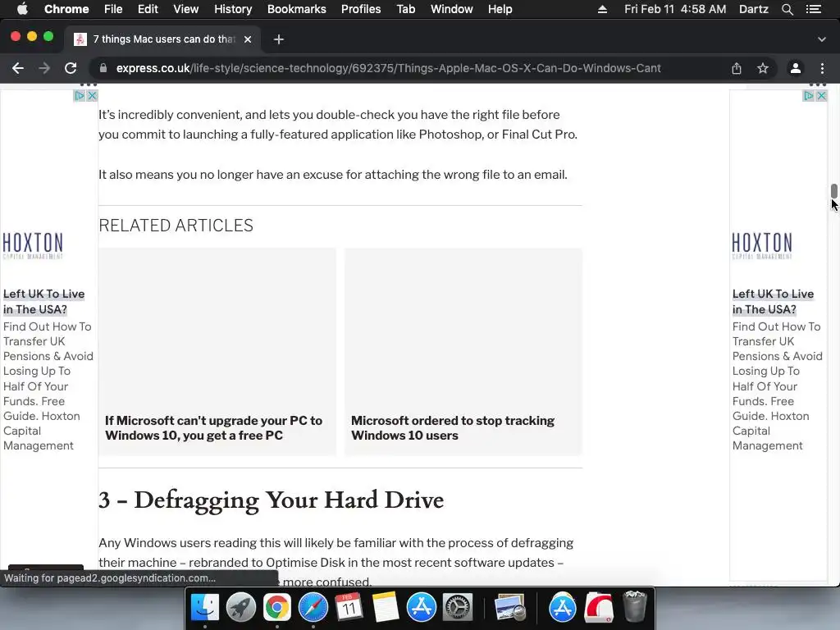Click the forward navigation arrow
Image resolution: width=840 pixels, height=630 pixels.
tap(44, 68)
